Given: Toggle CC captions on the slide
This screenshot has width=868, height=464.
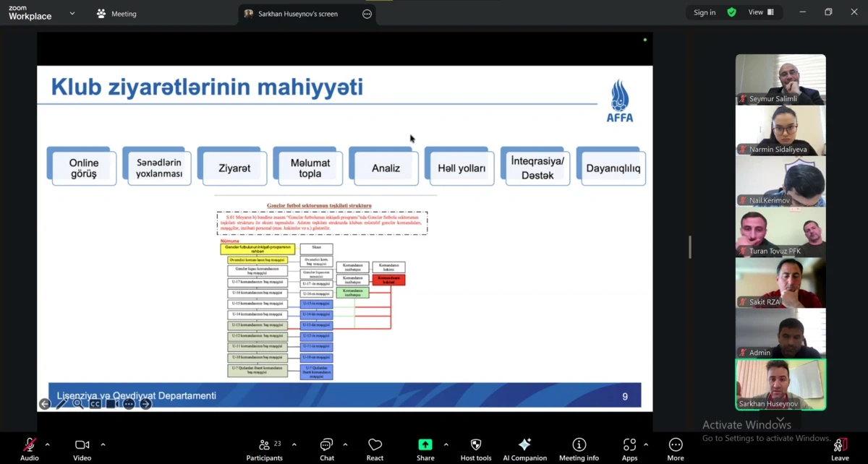Looking at the screenshot, I should pos(95,404).
